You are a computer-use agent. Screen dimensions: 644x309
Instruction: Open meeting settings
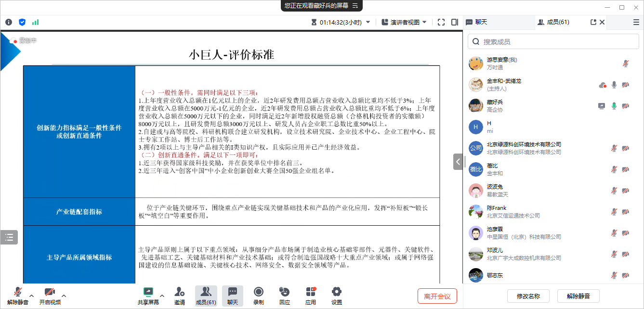[x=337, y=296]
